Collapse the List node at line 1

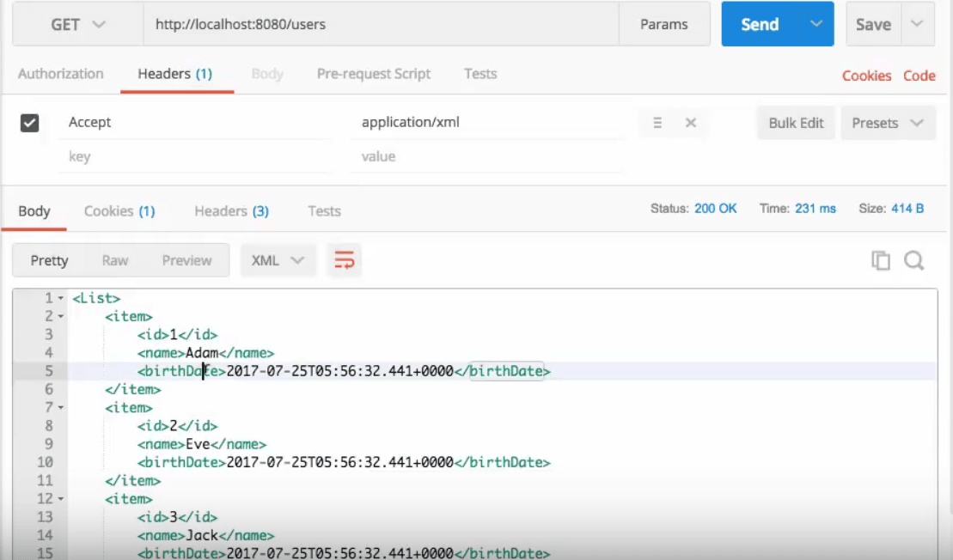coord(61,298)
